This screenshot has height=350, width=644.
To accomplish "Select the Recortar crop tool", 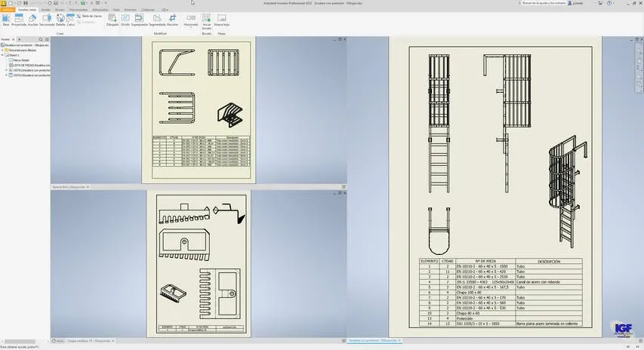I will pos(172,20).
